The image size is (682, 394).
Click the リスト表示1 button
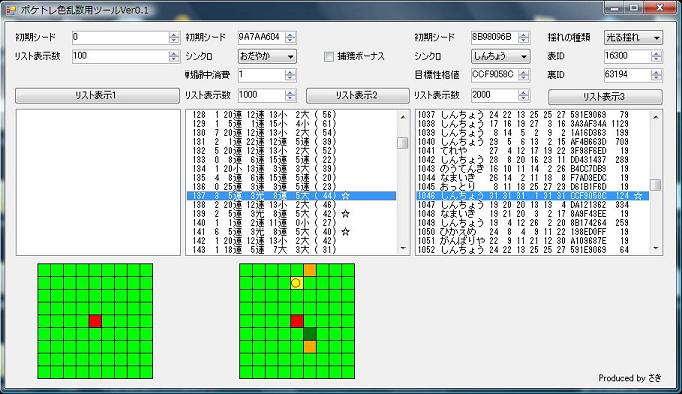pyautogui.click(x=97, y=96)
